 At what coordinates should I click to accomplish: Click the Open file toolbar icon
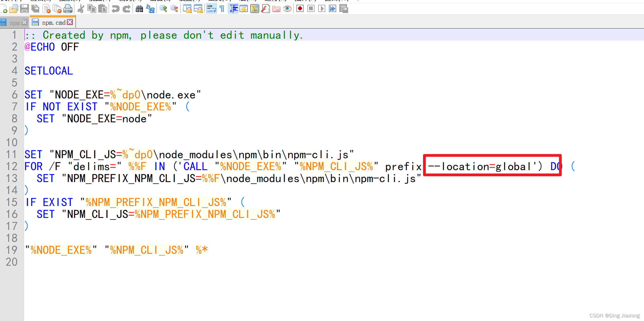pos(13,9)
